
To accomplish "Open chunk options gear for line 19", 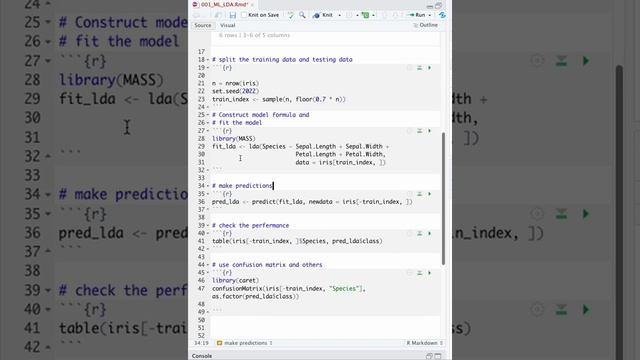I will point(409,68).
